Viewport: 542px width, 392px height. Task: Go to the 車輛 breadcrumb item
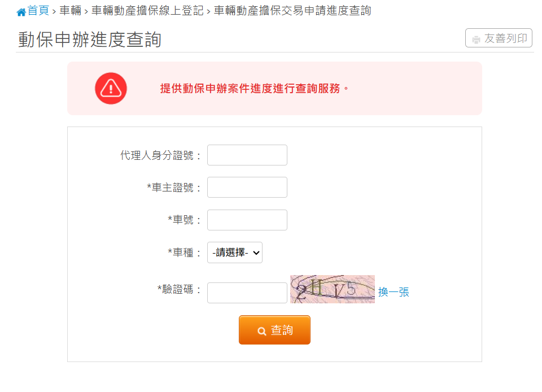(71, 11)
